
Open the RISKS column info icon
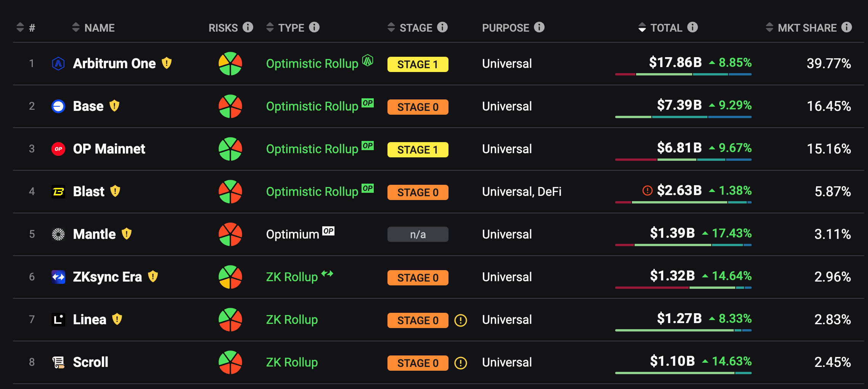[248, 27]
